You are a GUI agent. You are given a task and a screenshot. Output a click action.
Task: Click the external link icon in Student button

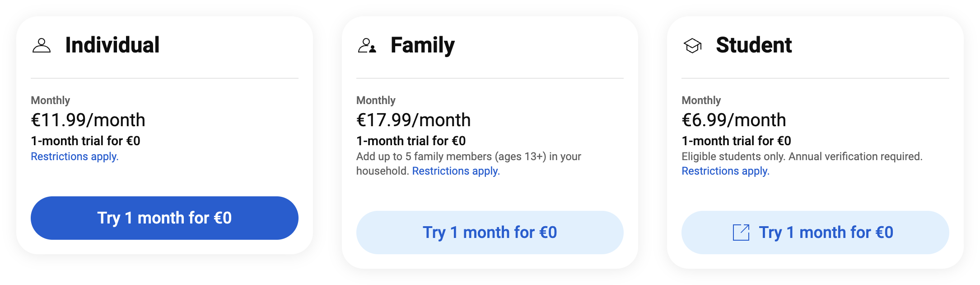pos(741,233)
